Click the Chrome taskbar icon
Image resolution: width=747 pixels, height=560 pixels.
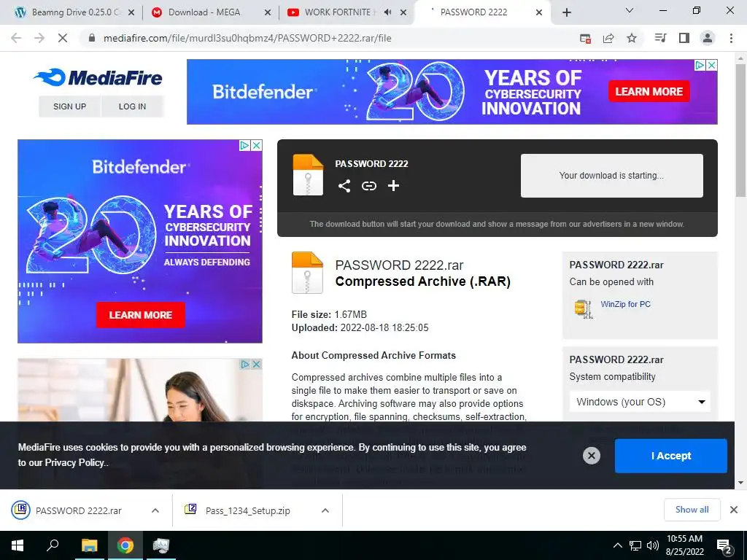(x=125, y=545)
